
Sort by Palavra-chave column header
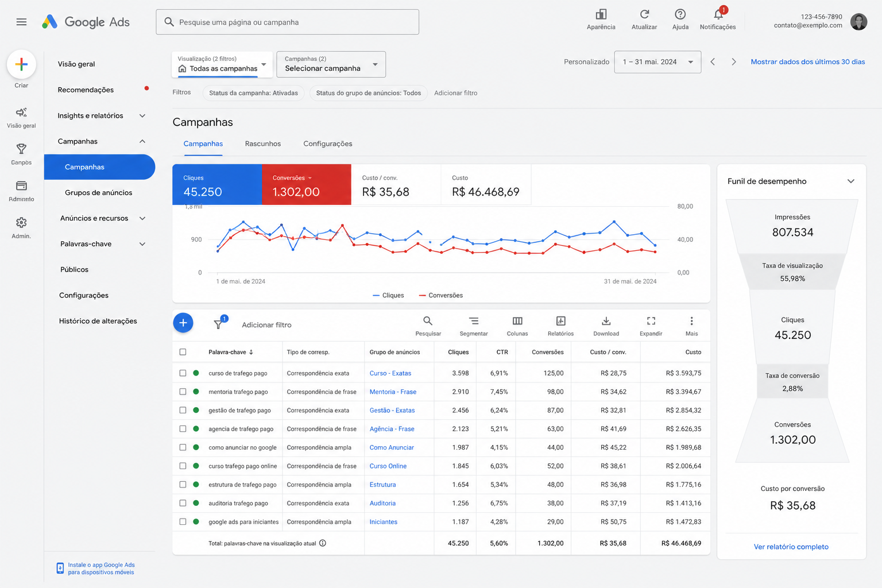click(x=231, y=352)
